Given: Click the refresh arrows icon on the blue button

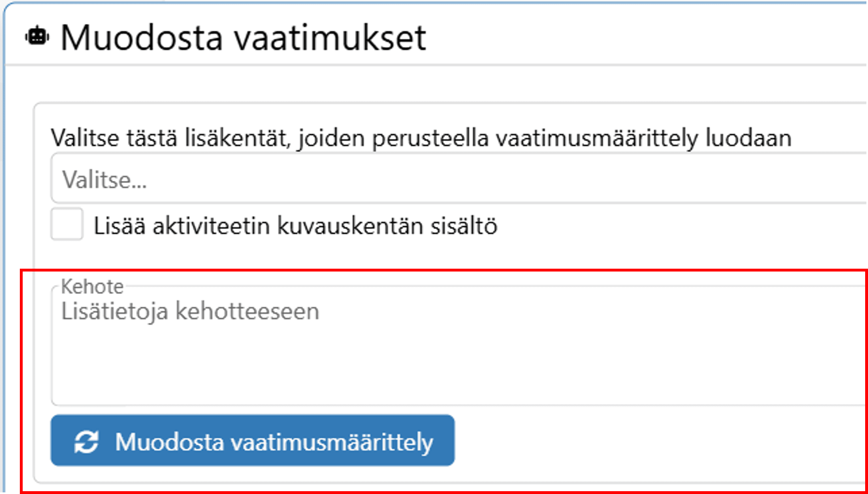Looking at the screenshot, I should coord(86,441).
